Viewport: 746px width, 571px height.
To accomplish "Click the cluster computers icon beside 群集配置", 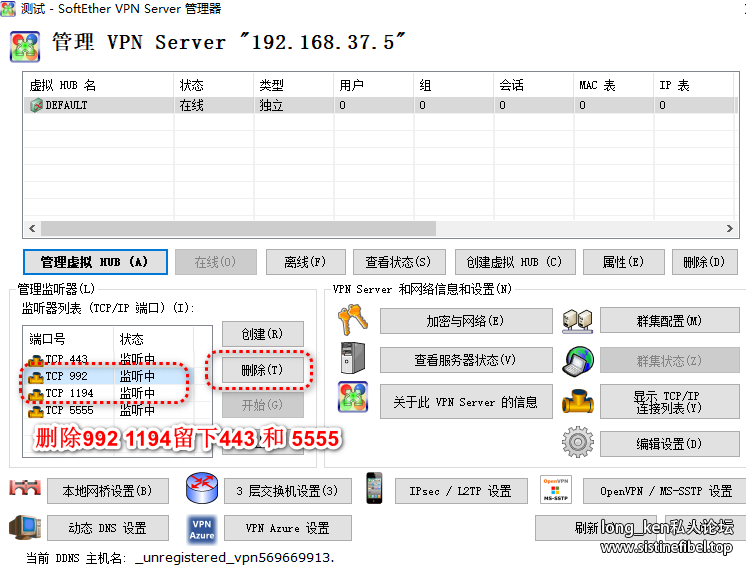I will [x=578, y=320].
